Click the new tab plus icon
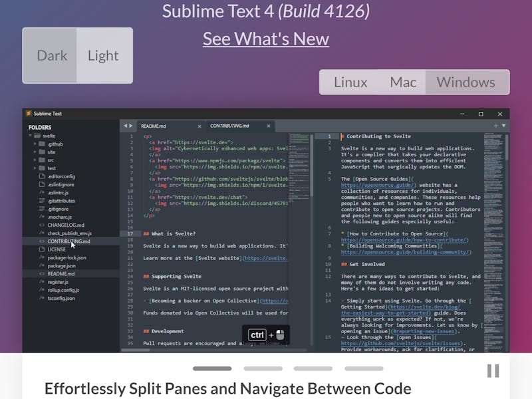This screenshot has height=399, width=532. click(495, 125)
